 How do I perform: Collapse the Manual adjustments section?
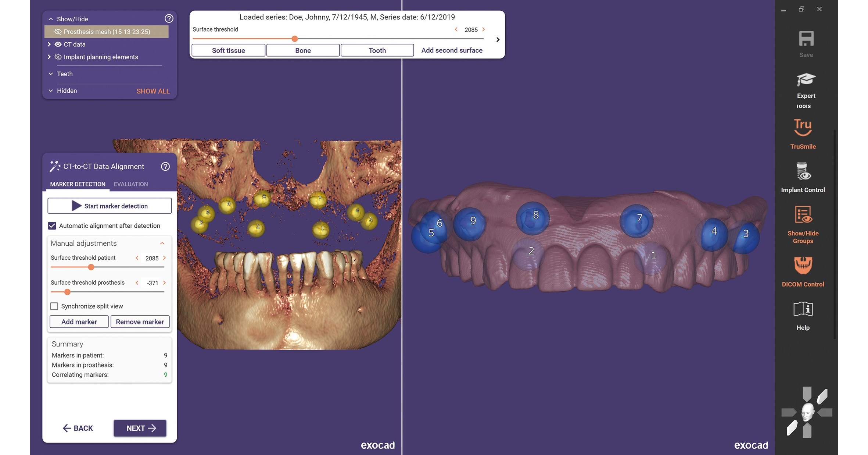[x=162, y=243]
